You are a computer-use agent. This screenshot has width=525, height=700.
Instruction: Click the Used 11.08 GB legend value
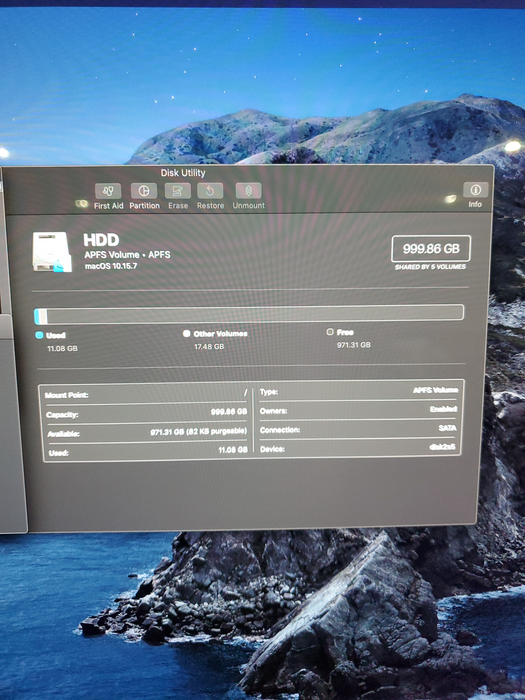click(x=62, y=348)
